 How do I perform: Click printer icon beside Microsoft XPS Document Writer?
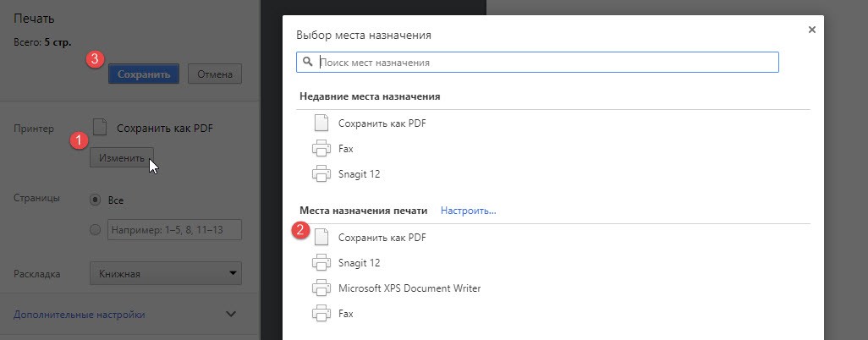coord(321,288)
